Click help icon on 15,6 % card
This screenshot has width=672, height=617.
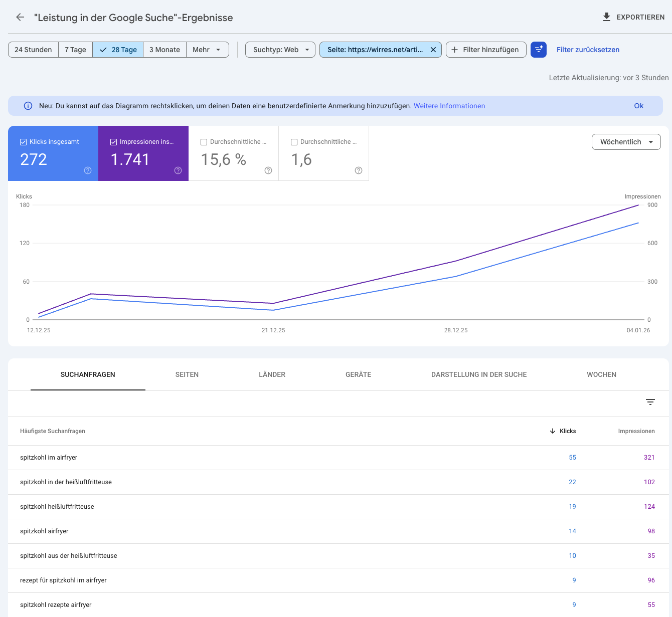(268, 170)
